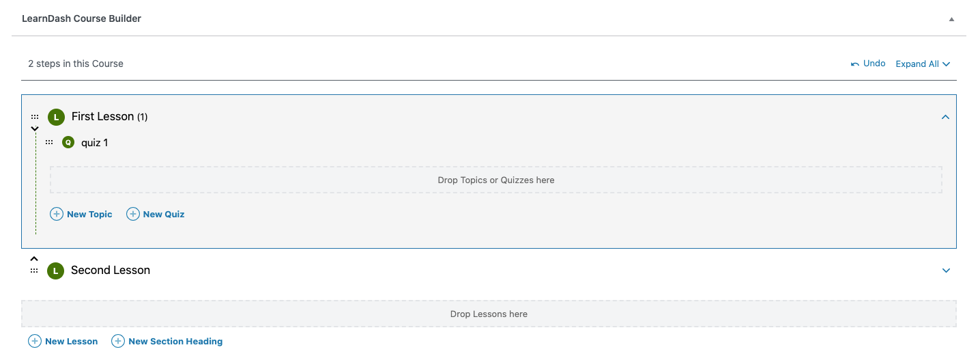Click the First Lesson drag handle icon
Viewport: 980px width, 356px height.
pos(35,117)
